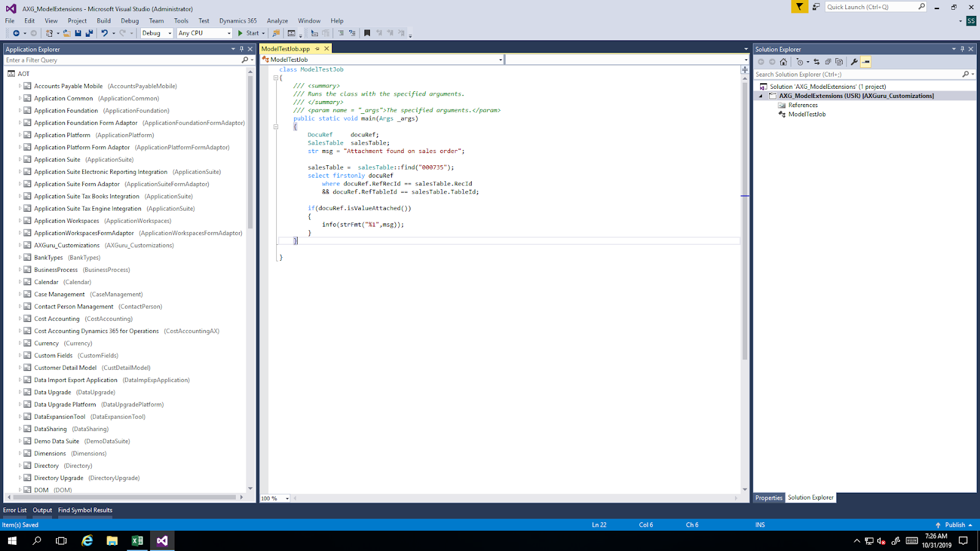Open Application Explorer window position menu
The width and height of the screenshot is (980, 551).
[233, 49]
